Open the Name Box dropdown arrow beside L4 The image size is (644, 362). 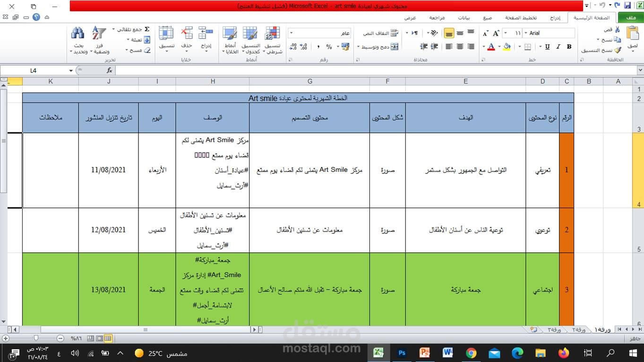click(71, 70)
